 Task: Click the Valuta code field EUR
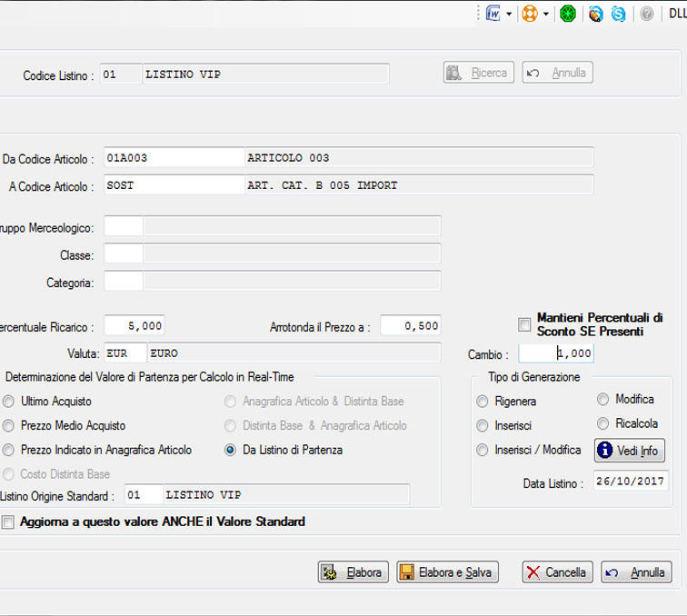(125, 353)
